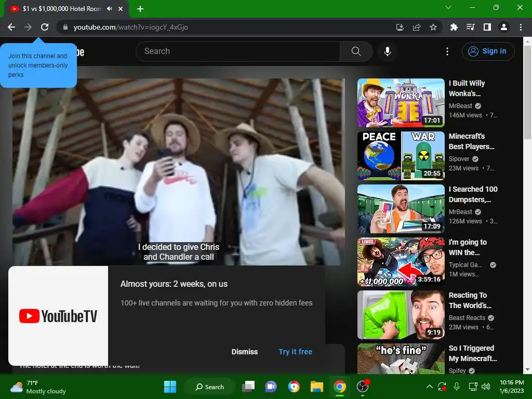Open Chrome's three-dot menu
This screenshot has width=532, height=399.
click(521, 27)
